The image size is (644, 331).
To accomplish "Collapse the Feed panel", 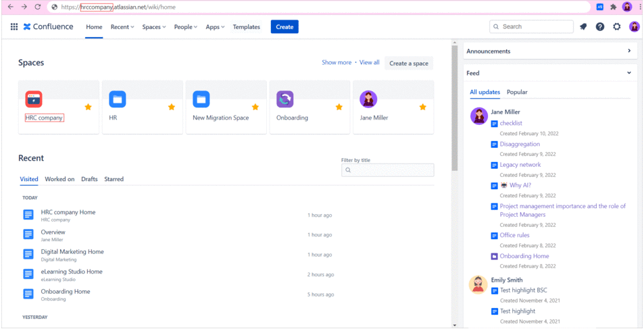I will [x=629, y=73].
